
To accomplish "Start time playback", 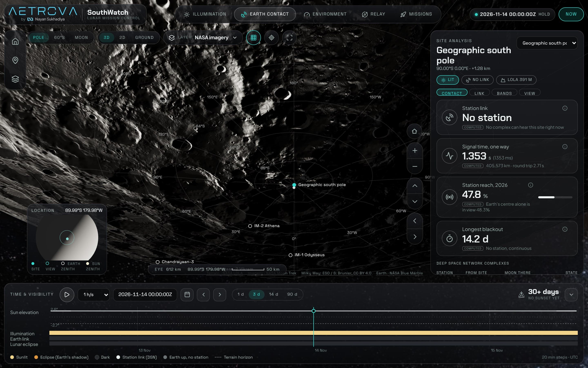I will pyautogui.click(x=67, y=294).
